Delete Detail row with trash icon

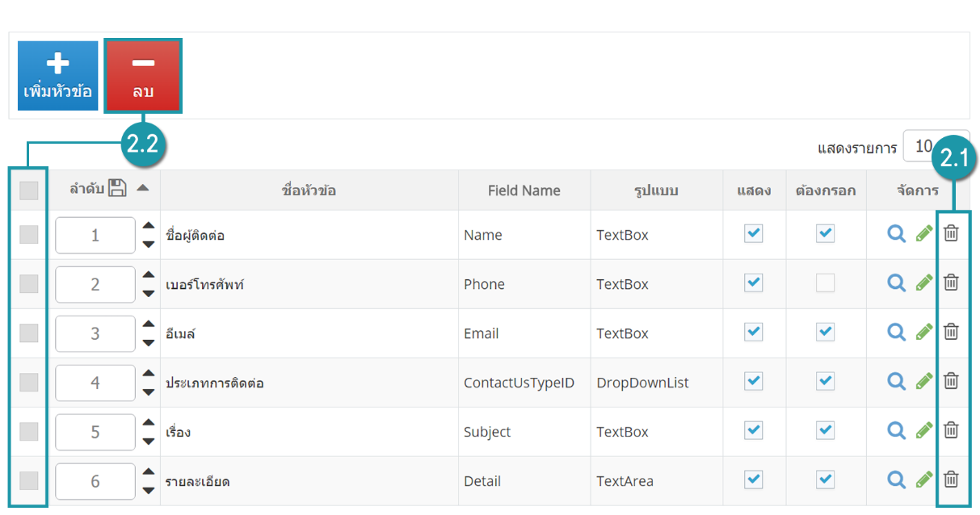click(952, 479)
